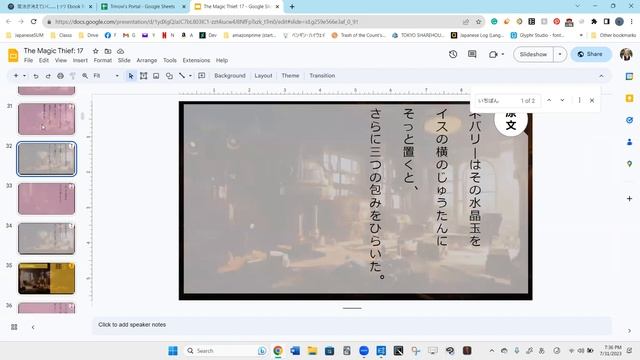Collapse the menus with chevron

[601, 76]
